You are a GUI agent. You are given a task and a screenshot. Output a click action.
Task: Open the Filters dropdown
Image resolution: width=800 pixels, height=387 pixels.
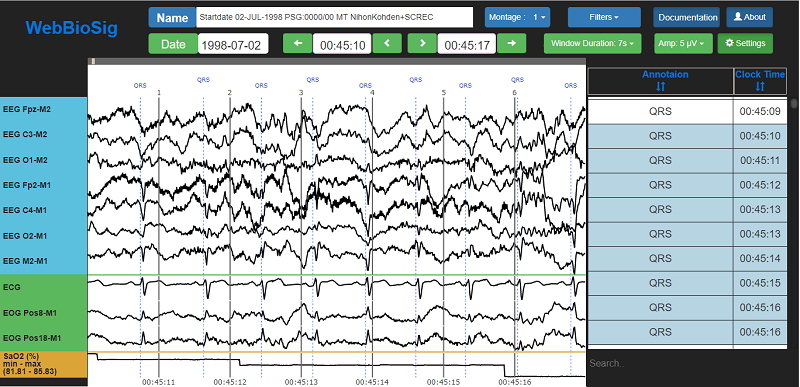coord(604,17)
